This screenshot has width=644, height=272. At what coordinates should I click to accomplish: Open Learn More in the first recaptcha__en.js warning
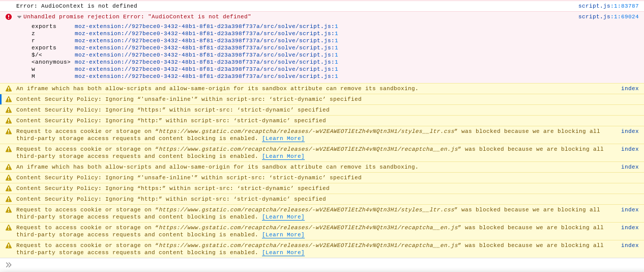coord(283,156)
